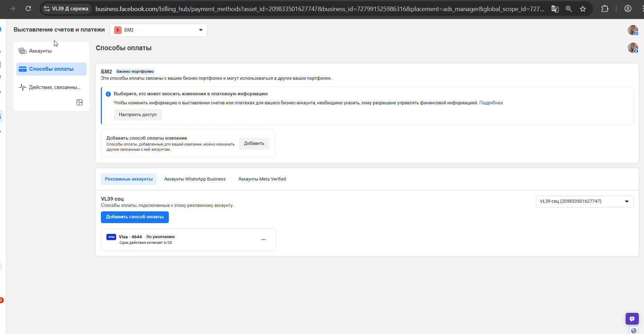644x334 pixels.
Task: Click the Срок действия истекает 6/28 text
Action: click(x=146, y=243)
